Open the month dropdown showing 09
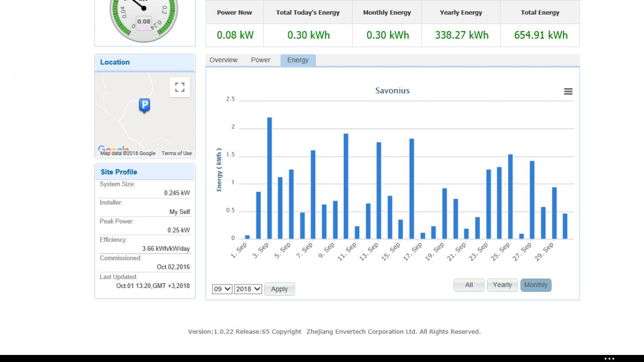The image size is (644, 362). (x=222, y=289)
